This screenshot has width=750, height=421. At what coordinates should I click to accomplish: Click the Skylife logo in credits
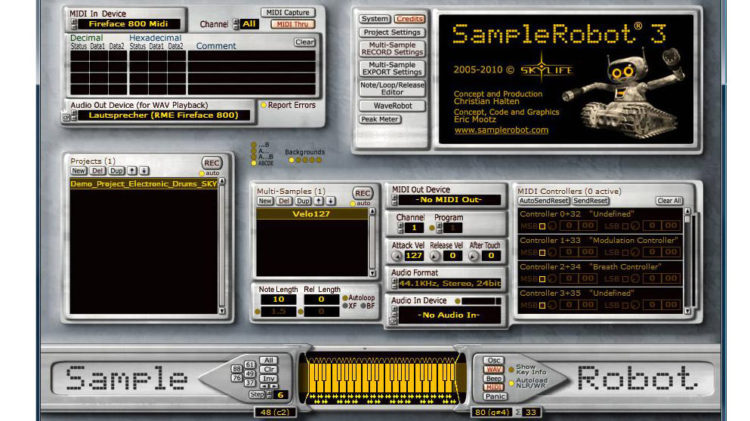pos(547,70)
